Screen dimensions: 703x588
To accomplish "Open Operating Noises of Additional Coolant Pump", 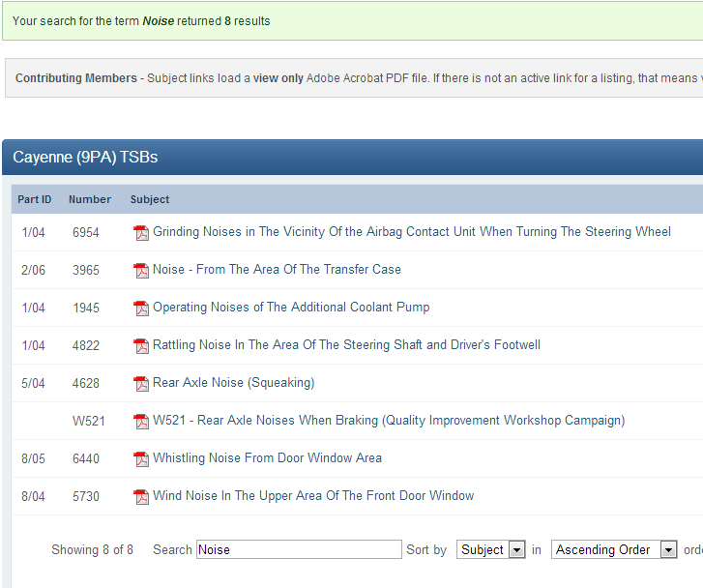I will (x=291, y=308).
